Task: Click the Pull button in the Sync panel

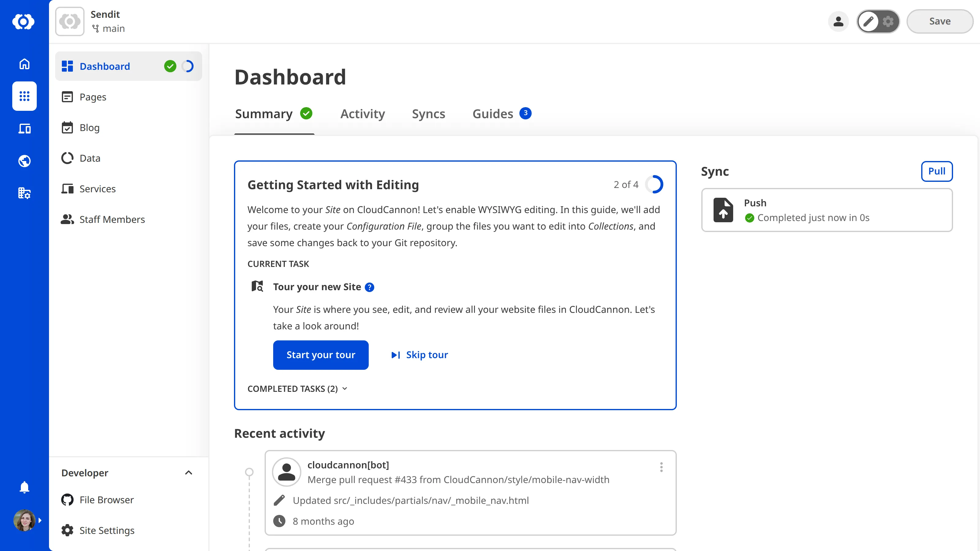Action: coord(937,171)
